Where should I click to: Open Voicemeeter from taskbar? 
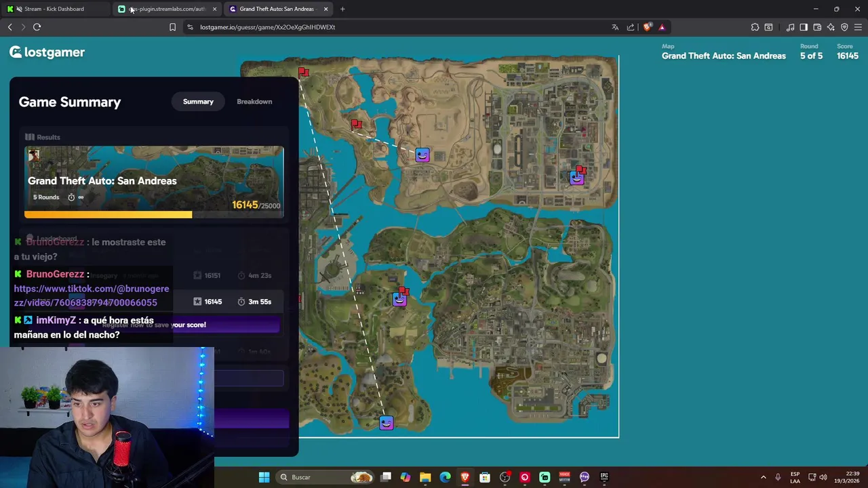(x=564, y=477)
